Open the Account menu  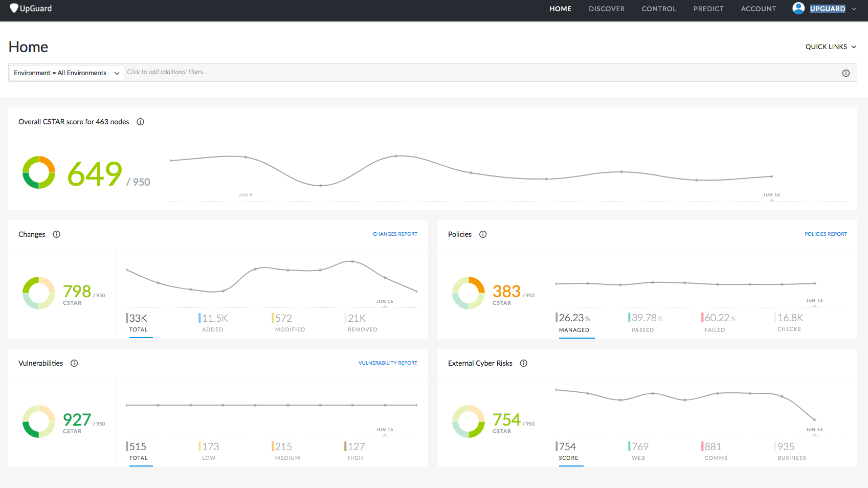click(759, 9)
